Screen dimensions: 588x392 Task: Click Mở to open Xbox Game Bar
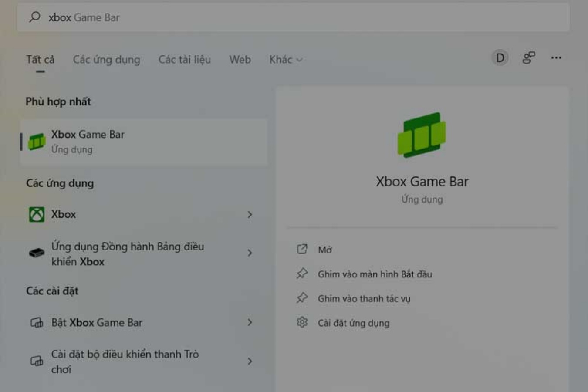324,250
